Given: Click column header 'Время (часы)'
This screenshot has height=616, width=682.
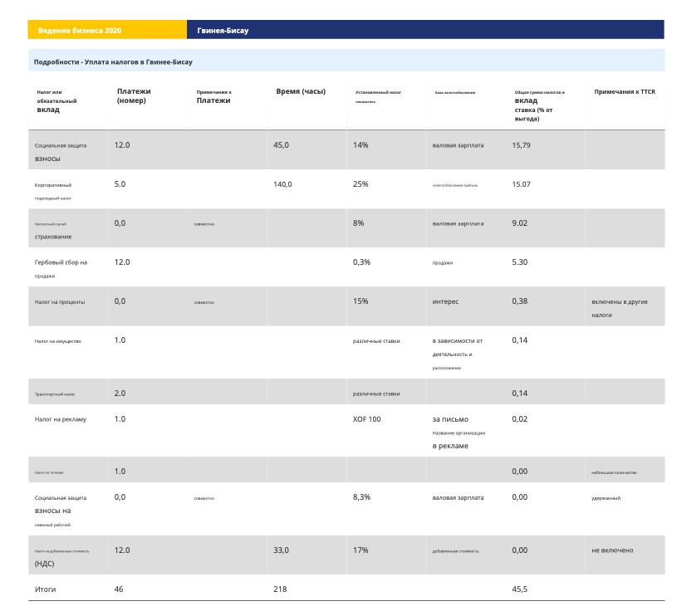Looking at the screenshot, I should (x=301, y=91).
